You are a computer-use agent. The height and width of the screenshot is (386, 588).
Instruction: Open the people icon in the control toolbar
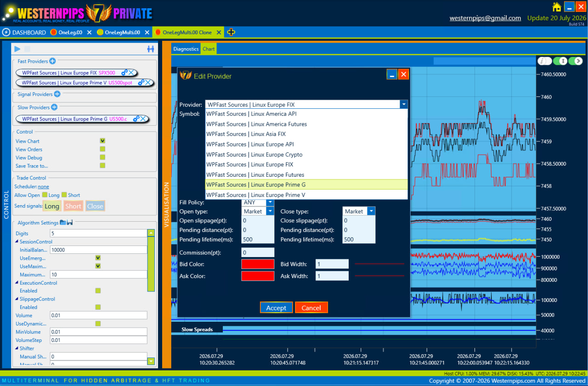[x=151, y=49]
